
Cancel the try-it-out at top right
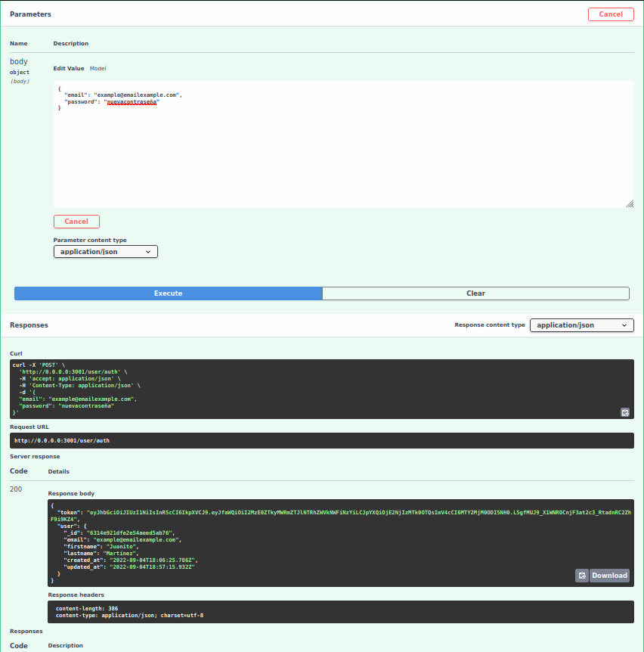(x=611, y=14)
